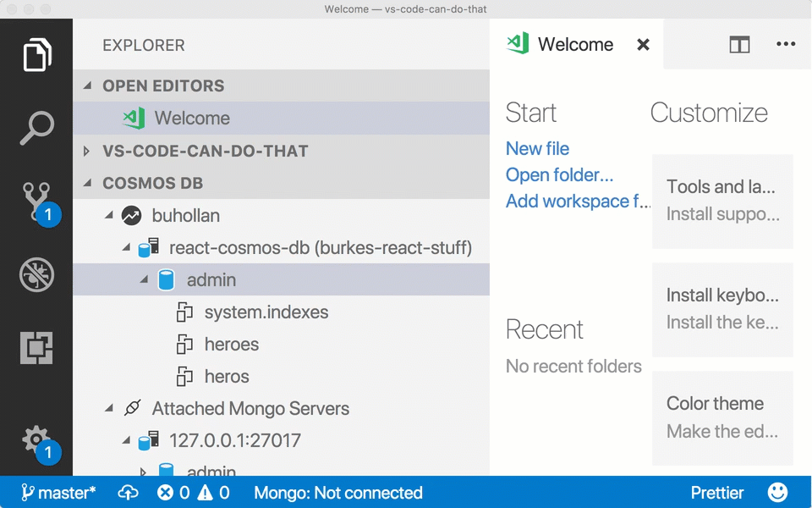Click the buhollan account icon
Screen dimensions: 812x508
click(132, 216)
